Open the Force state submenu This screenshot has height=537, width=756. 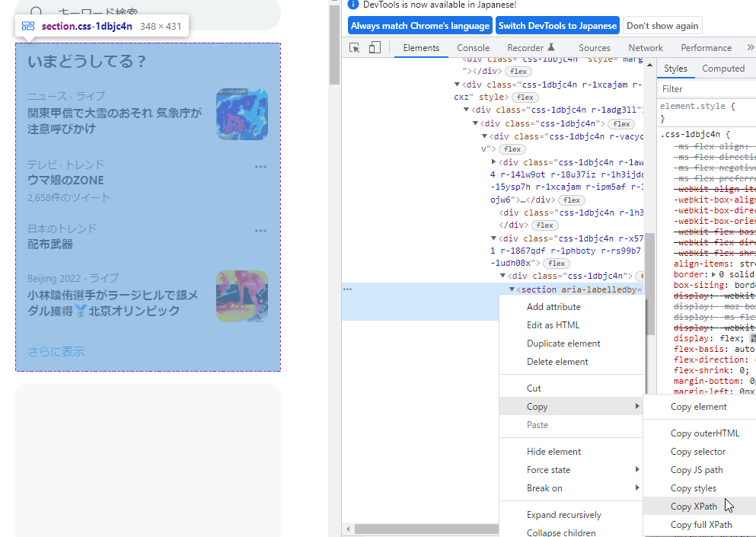point(572,470)
